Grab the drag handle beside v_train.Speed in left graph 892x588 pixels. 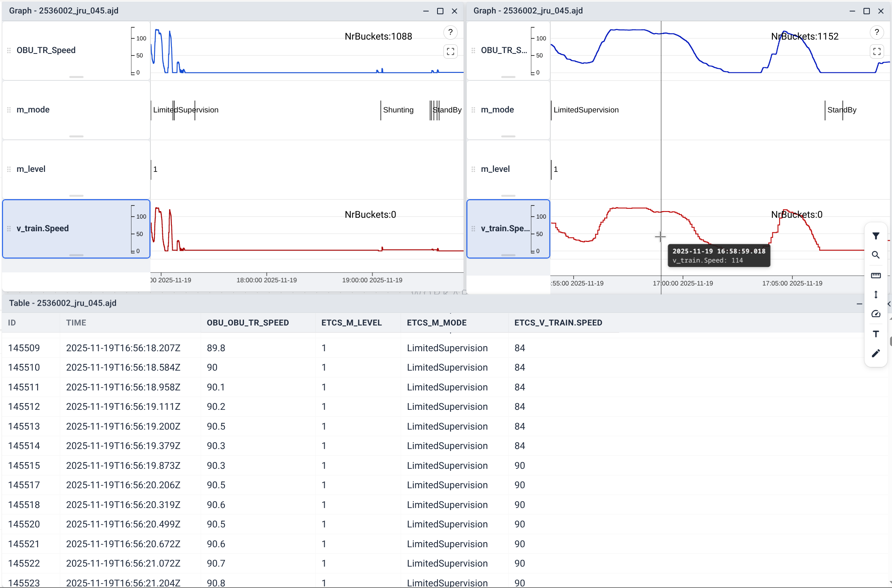(9, 228)
